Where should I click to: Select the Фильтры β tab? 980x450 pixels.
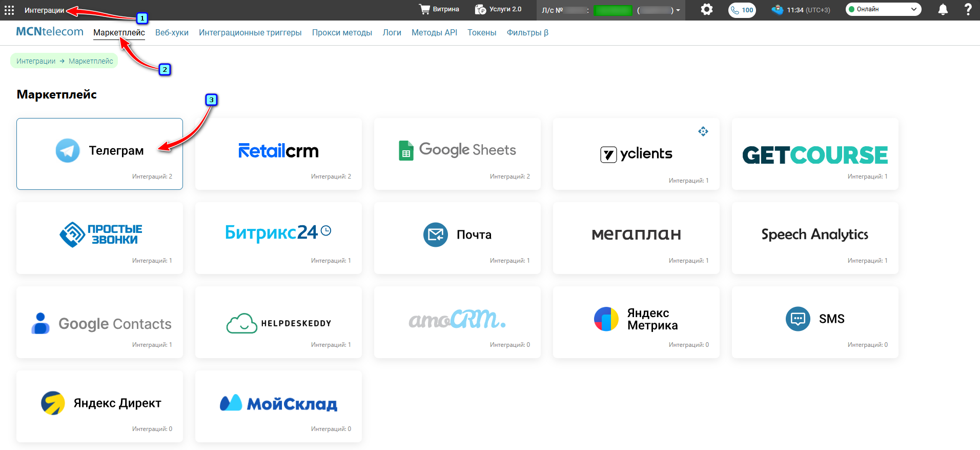point(527,32)
